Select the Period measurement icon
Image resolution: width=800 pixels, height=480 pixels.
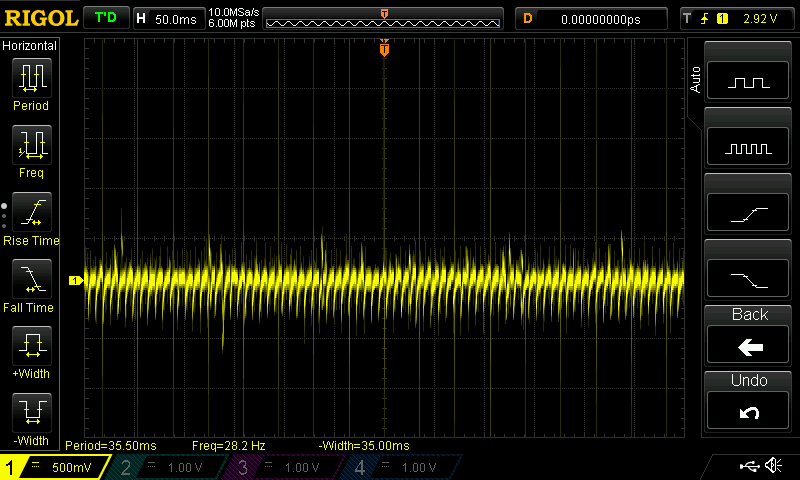(30, 78)
